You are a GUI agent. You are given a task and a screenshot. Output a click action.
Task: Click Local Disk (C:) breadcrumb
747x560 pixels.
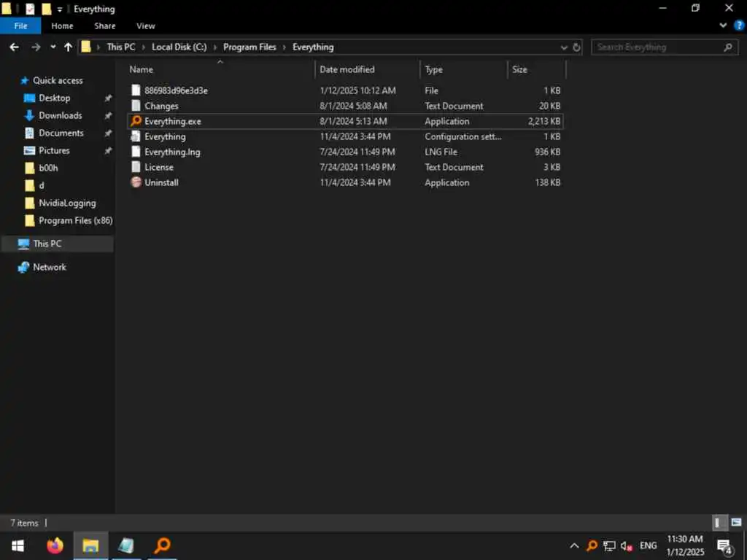179,47
